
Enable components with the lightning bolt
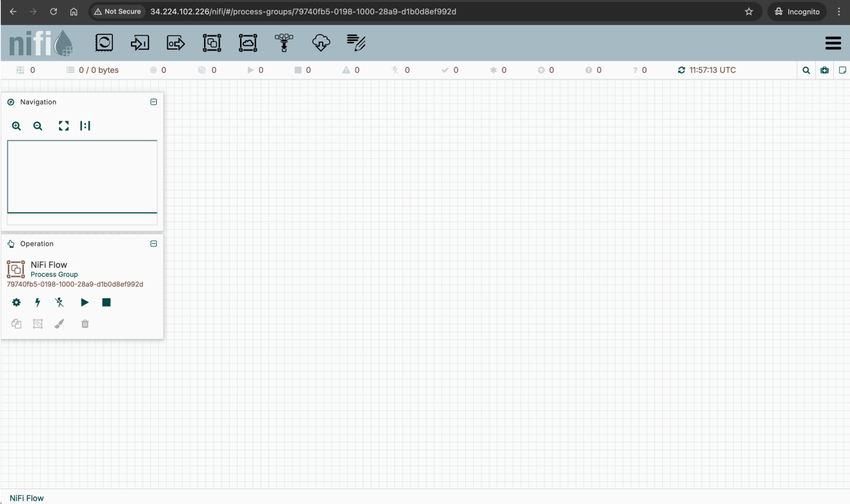click(37, 302)
